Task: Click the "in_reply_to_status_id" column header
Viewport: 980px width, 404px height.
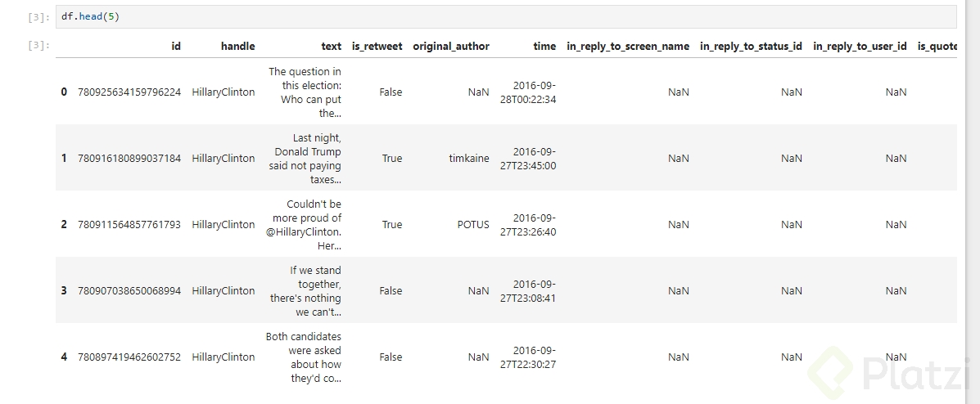Action: (751, 47)
